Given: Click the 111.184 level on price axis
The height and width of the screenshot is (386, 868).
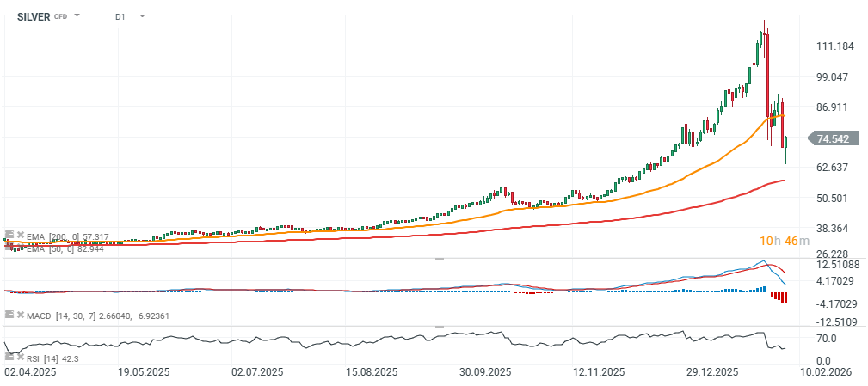Looking at the screenshot, I should click(x=834, y=46).
